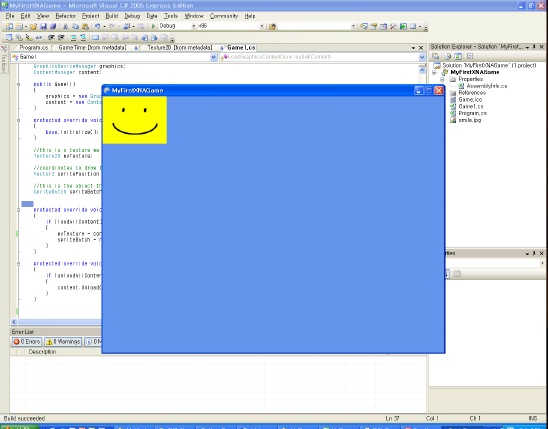Open the Community menu
The height and width of the screenshot is (429, 548).
pos(224,16)
